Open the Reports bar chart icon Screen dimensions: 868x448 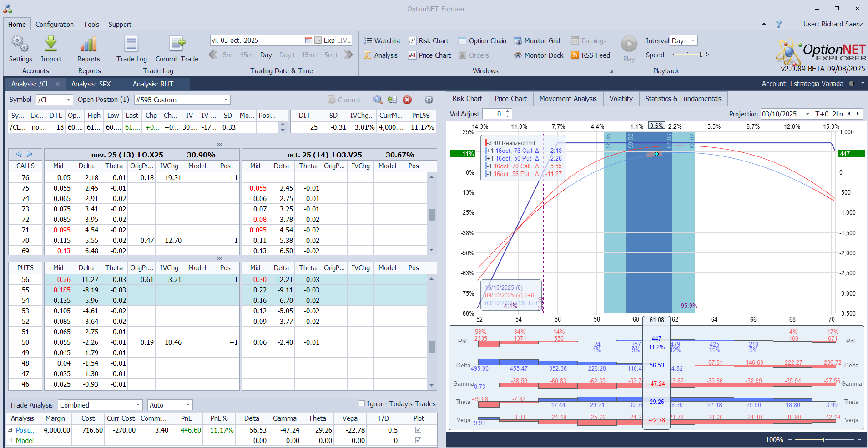pyautogui.click(x=88, y=44)
